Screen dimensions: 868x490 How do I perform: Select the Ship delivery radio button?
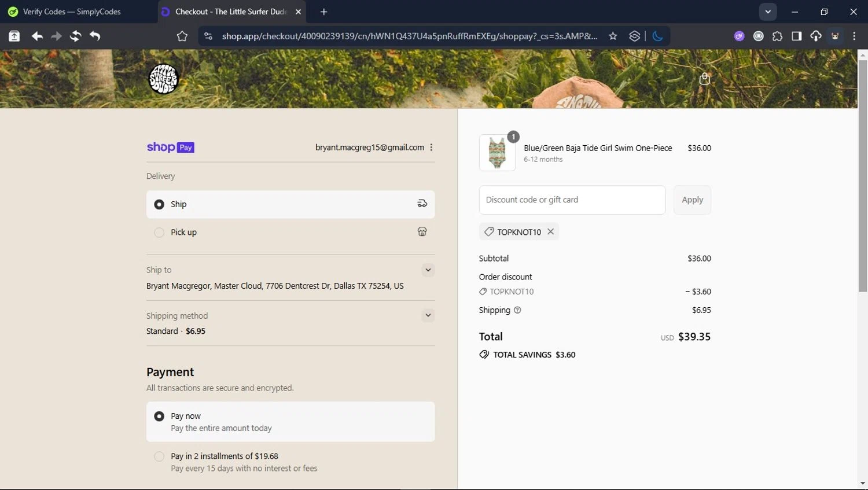159,204
